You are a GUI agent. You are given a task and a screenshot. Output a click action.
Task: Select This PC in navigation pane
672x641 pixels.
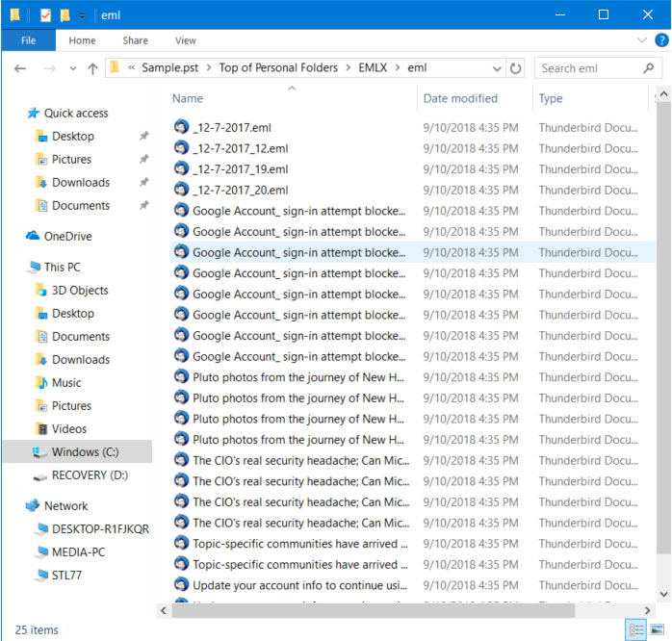pos(63,268)
